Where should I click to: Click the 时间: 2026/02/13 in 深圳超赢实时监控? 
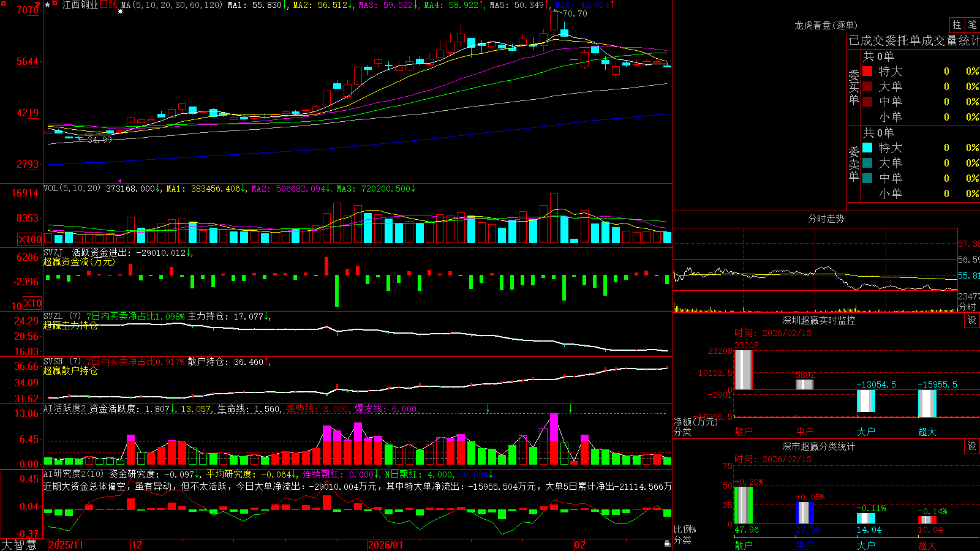(773, 333)
